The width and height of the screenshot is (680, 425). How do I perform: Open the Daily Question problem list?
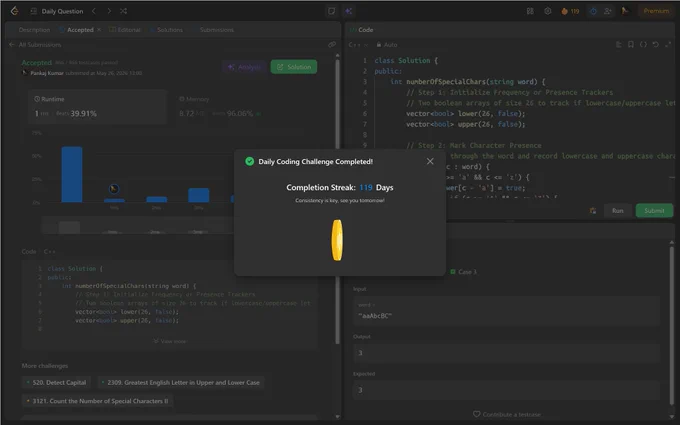[57, 11]
